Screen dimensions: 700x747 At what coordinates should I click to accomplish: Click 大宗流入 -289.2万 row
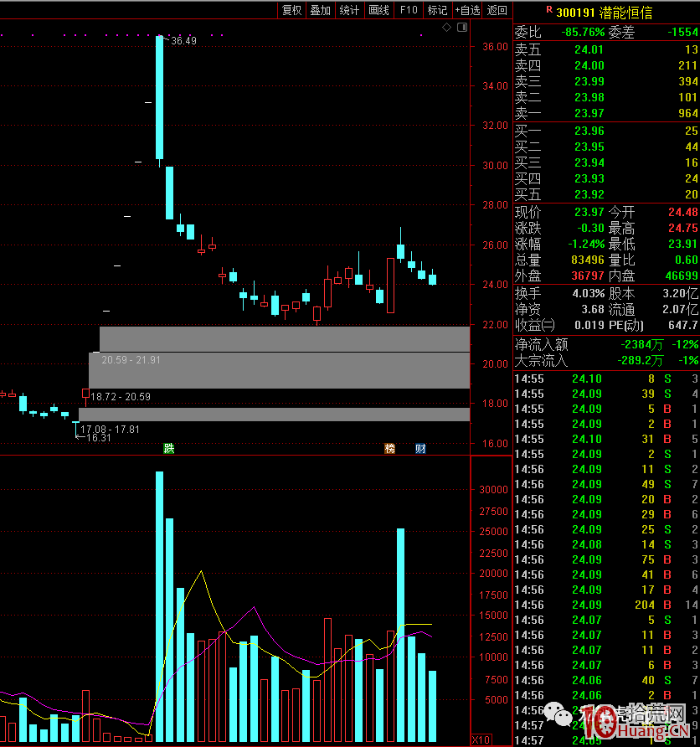[607, 361]
